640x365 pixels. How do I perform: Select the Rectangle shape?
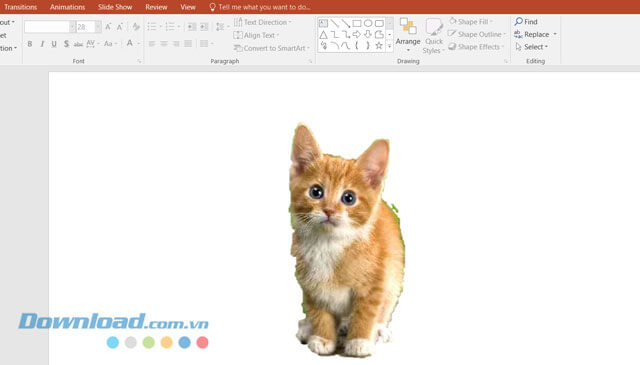357,23
